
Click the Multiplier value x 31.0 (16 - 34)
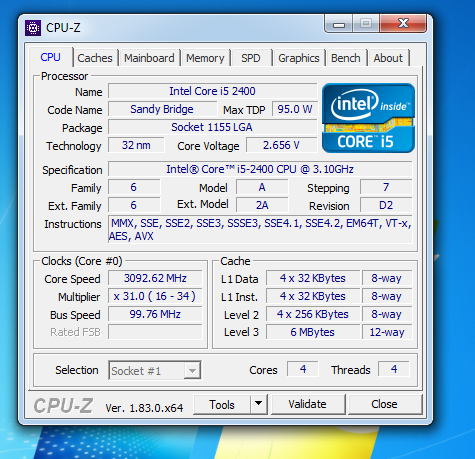coord(155,296)
